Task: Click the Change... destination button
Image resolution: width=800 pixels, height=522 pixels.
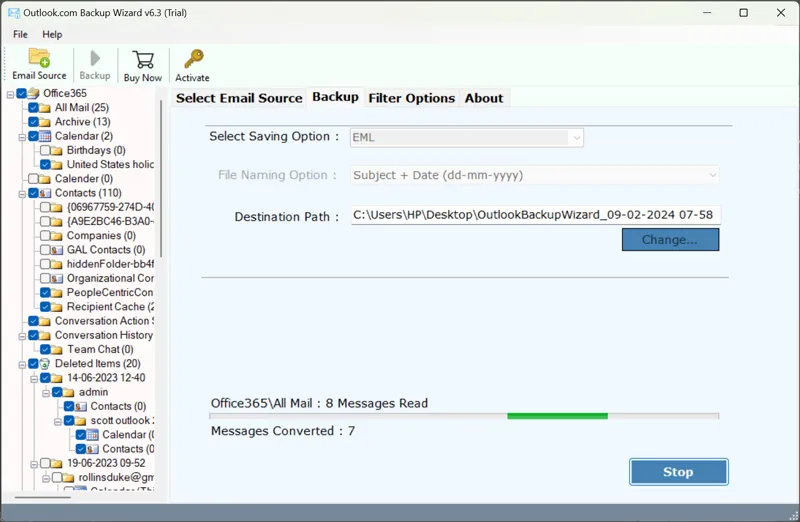Action: (670, 240)
